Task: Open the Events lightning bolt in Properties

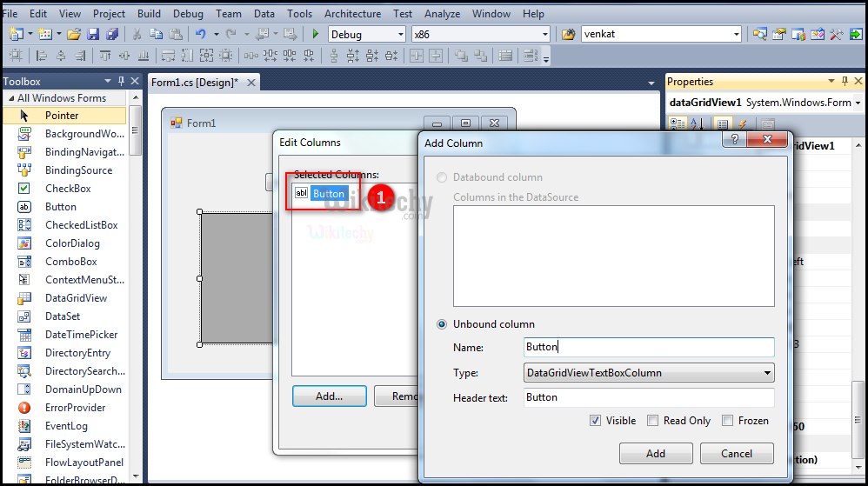Action: tap(742, 124)
